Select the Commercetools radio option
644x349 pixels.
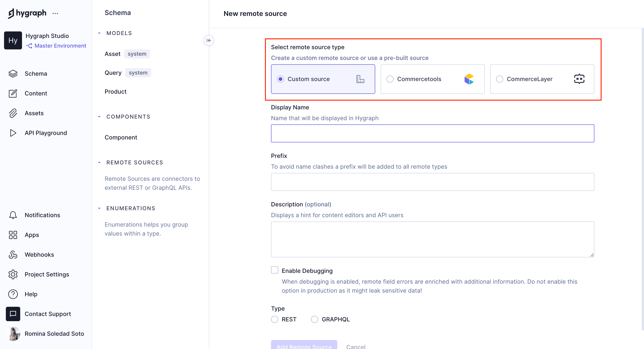[x=390, y=79]
